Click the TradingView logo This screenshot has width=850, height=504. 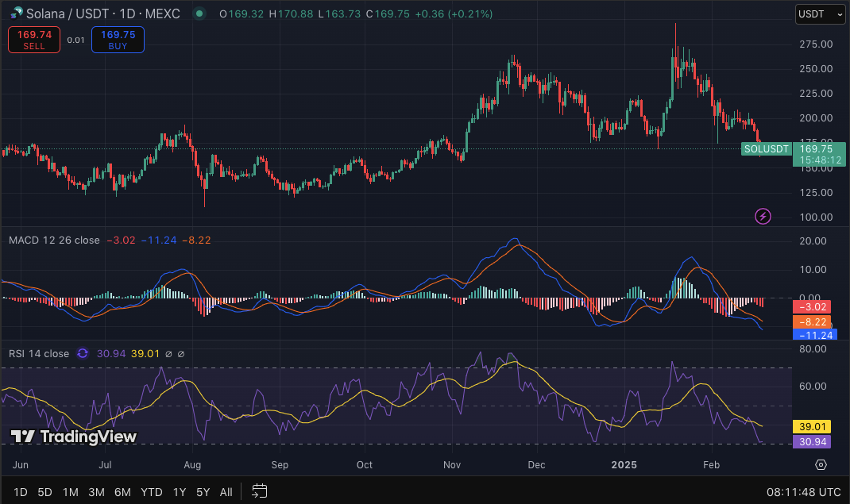click(73, 437)
